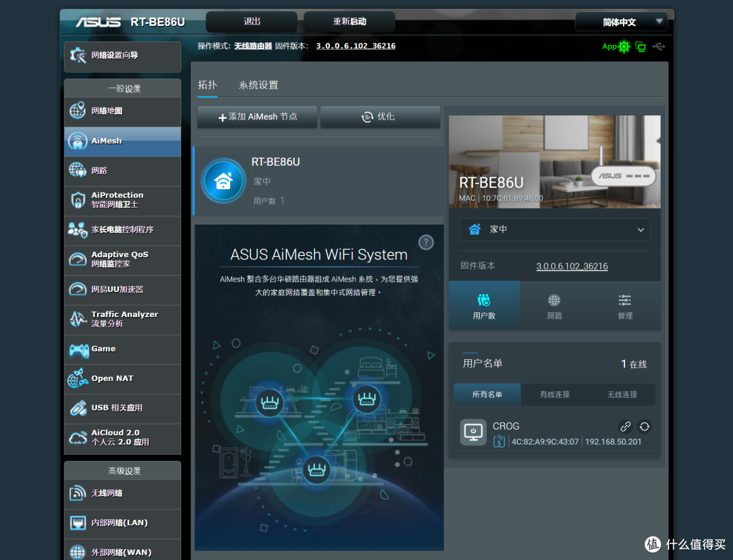Open 3.0.0.6.102_36216 link in node panel

(x=571, y=266)
